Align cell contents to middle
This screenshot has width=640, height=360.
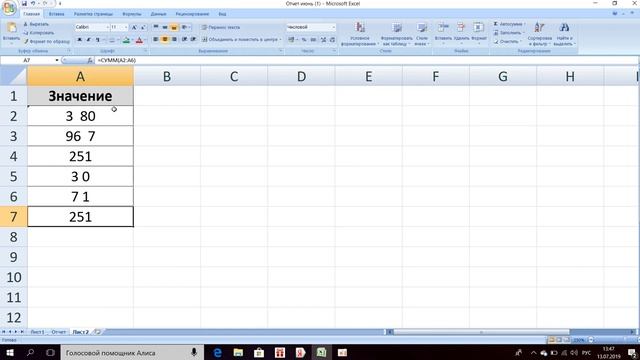pyautogui.click(x=165, y=27)
